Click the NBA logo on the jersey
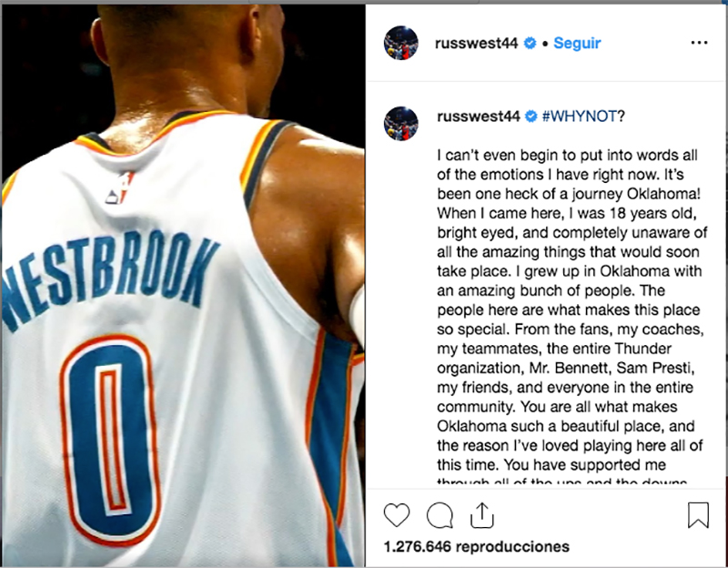Screen dimensions: 728x568 [x=120, y=188]
